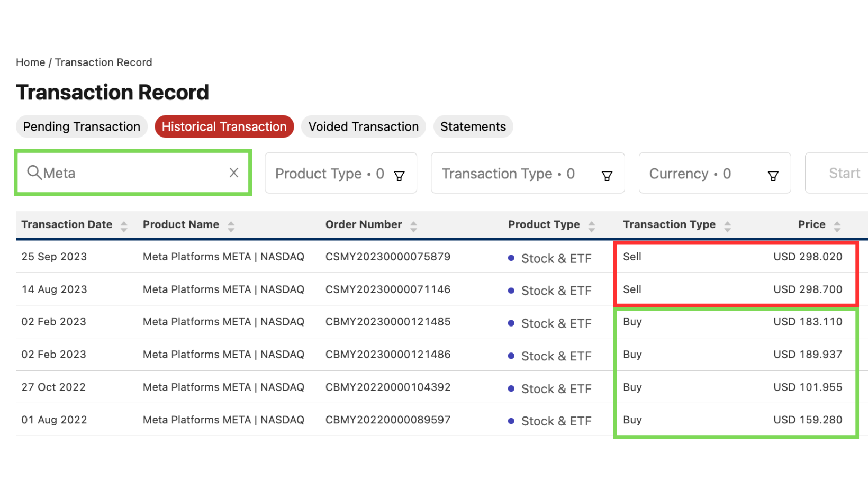Click the Order Number column header
868x489 pixels.
pos(364,224)
